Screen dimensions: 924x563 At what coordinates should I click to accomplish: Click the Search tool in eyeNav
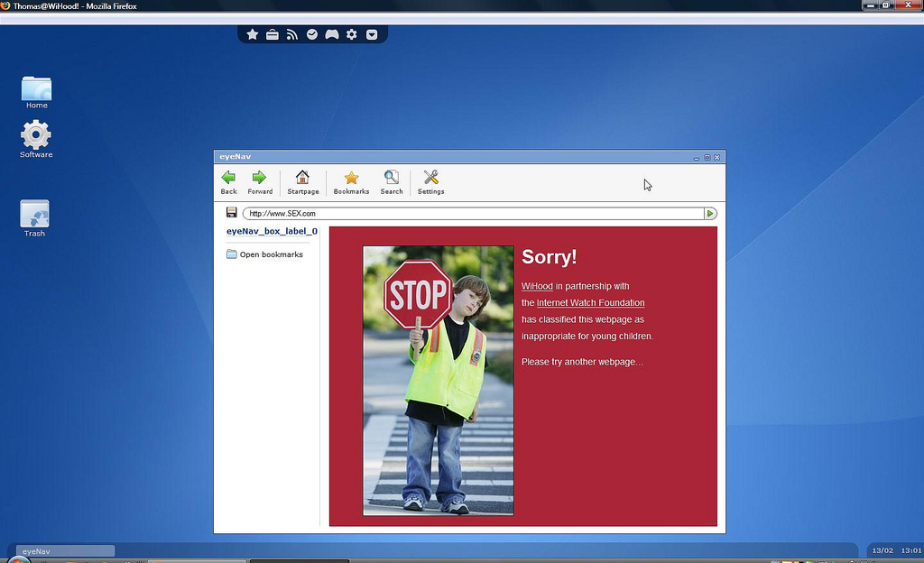click(392, 182)
